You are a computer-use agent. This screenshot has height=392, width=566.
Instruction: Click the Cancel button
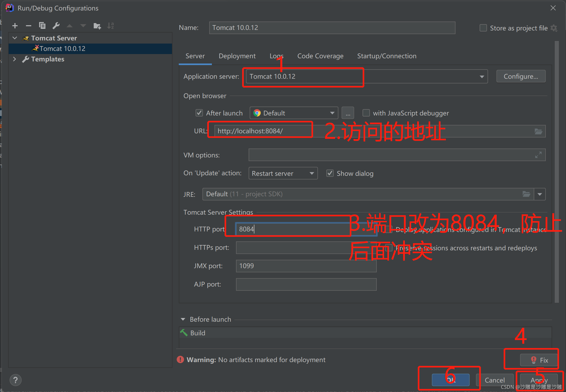pos(495,380)
